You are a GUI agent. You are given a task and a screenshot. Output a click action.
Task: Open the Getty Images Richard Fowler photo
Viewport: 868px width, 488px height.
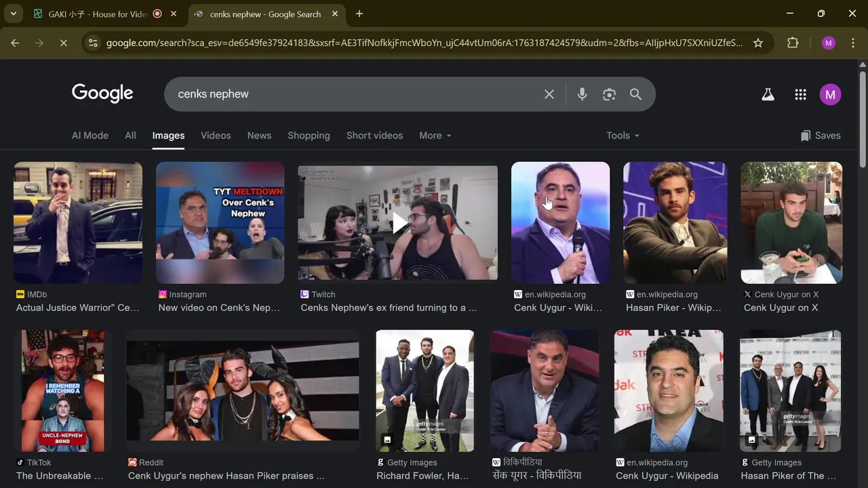425,390
